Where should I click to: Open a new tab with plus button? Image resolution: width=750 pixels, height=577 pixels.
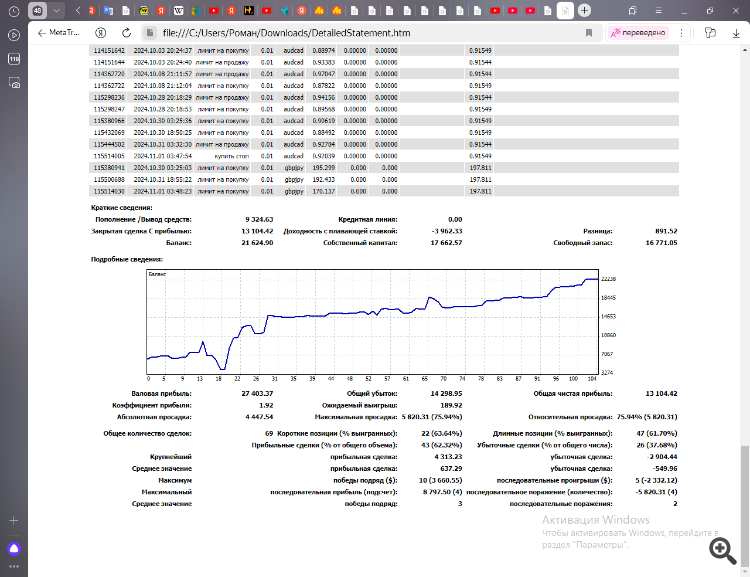[584, 10]
